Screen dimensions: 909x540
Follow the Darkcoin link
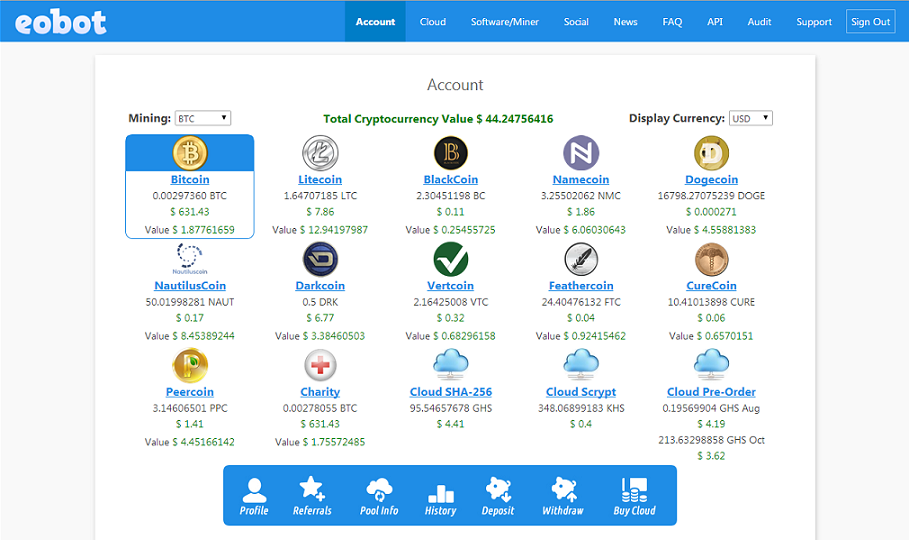coord(320,286)
